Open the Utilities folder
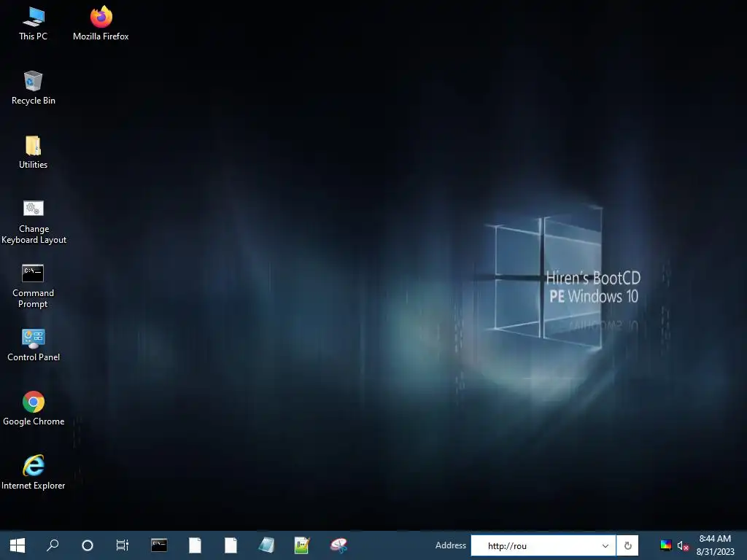This screenshot has height=560, width=747. [x=34, y=152]
